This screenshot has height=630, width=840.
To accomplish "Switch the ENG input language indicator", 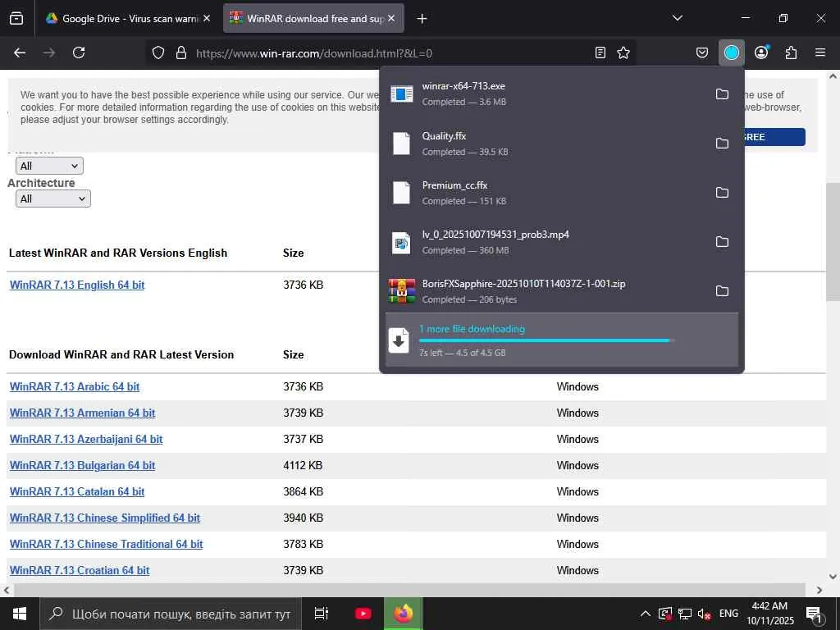I will [x=728, y=614].
